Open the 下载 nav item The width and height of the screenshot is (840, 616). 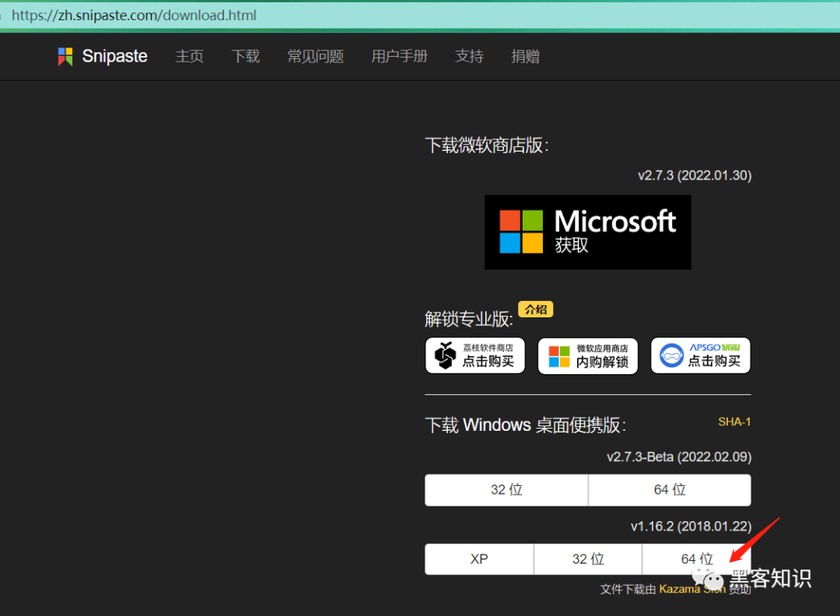click(x=245, y=56)
